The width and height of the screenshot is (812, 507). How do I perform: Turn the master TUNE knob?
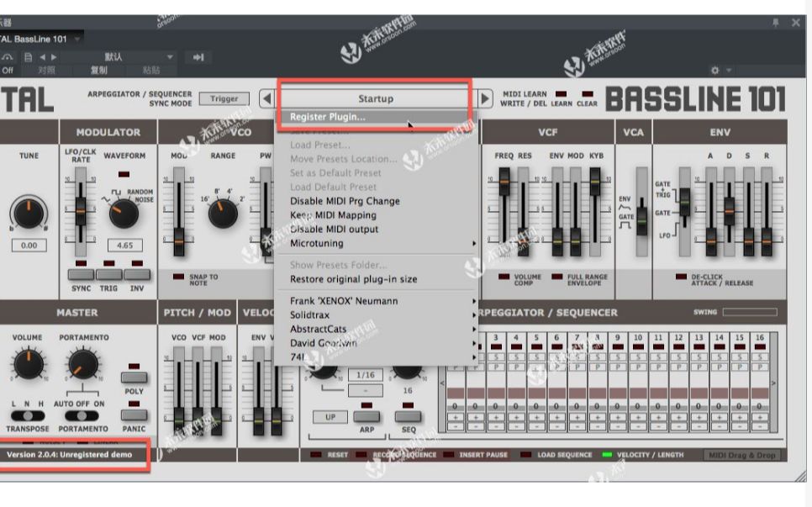29,214
